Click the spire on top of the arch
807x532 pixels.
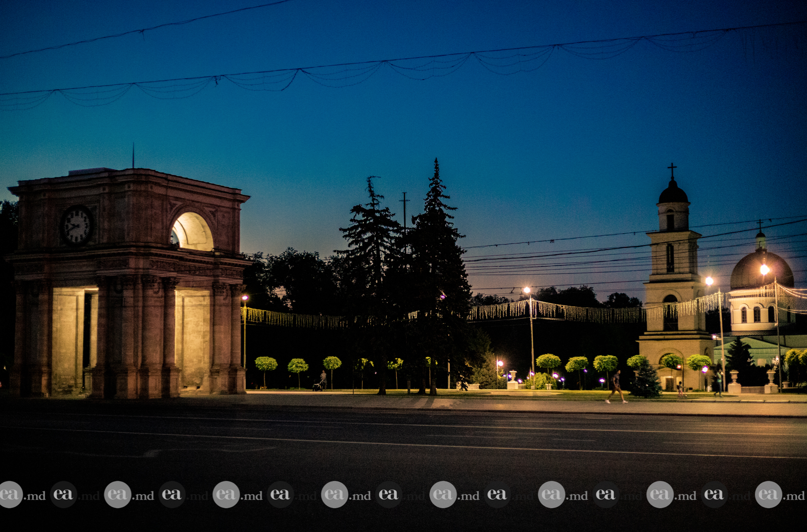tap(133, 156)
